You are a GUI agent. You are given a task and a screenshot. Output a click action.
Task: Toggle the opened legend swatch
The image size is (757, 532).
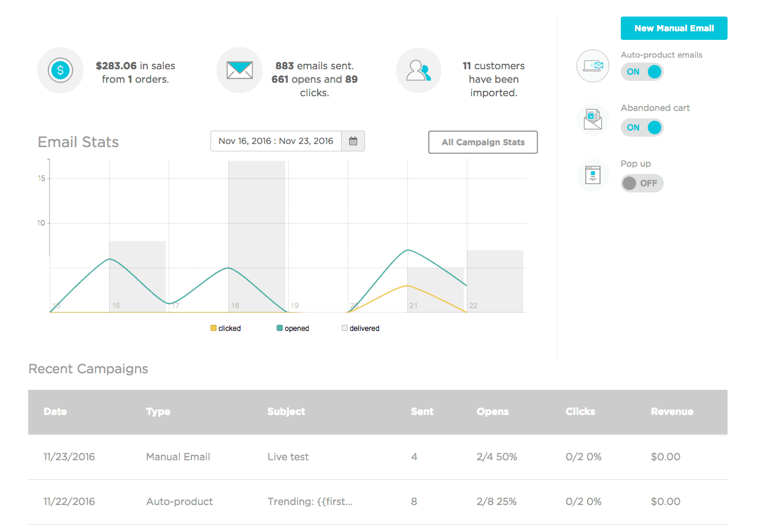pos(280,329)
